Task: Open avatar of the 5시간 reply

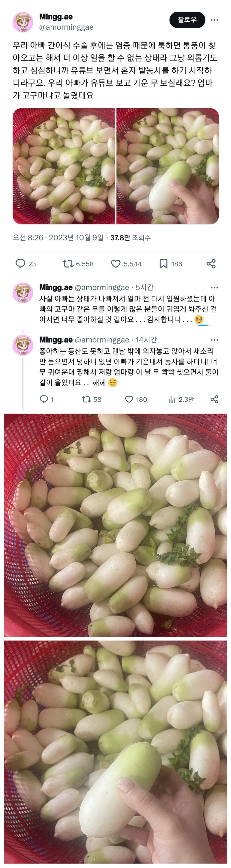Action: click(23, 292)
